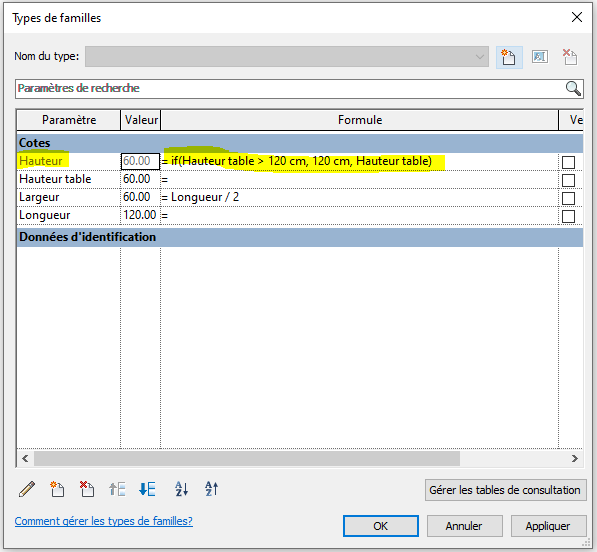Sort parameters in descending Z–A order
Viewport: 597px width, 552px height.
click(x=212, y=489)
